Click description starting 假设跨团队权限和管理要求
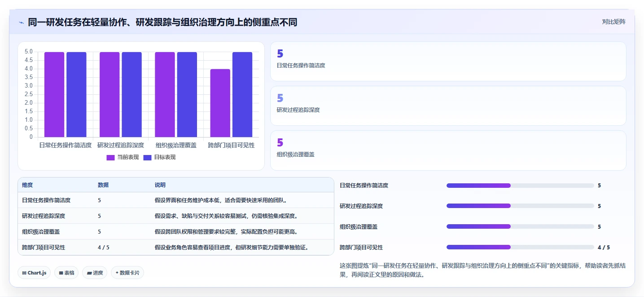The height and width of the screenshot is (297, 644). click(226, 232)
